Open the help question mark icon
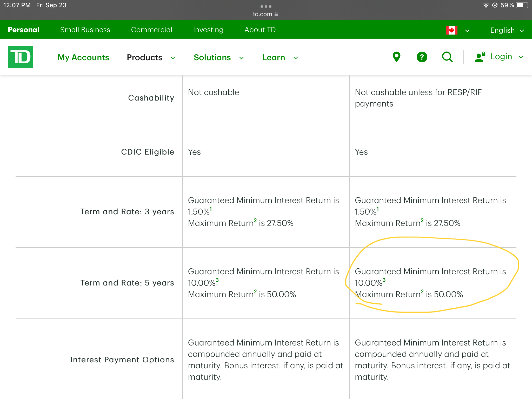 pos(422,57)
